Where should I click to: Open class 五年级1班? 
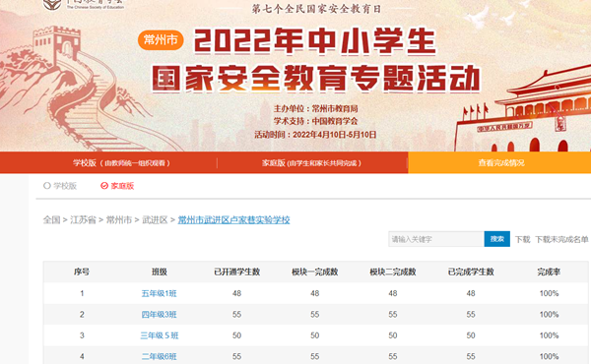159,293
